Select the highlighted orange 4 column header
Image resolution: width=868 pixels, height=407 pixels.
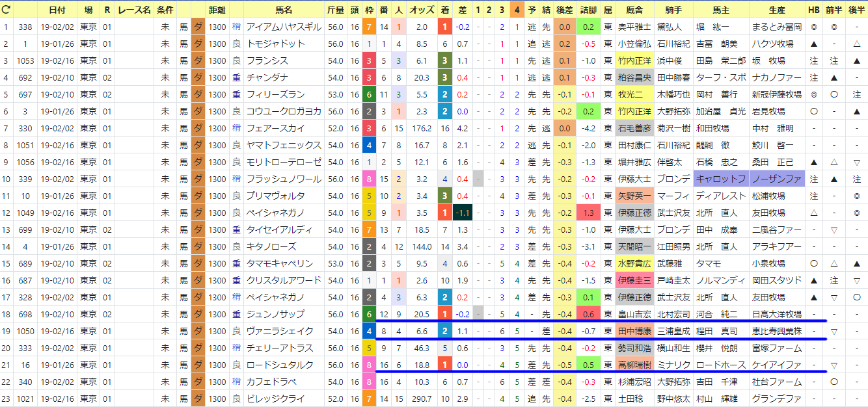[517, 10]
